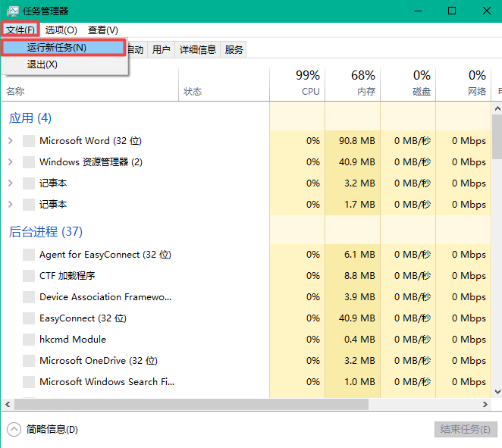Image resolution: width=502 pixels, height=448 pixels.
Task: Open the 选项(O) menu
Action: [61, 30]
